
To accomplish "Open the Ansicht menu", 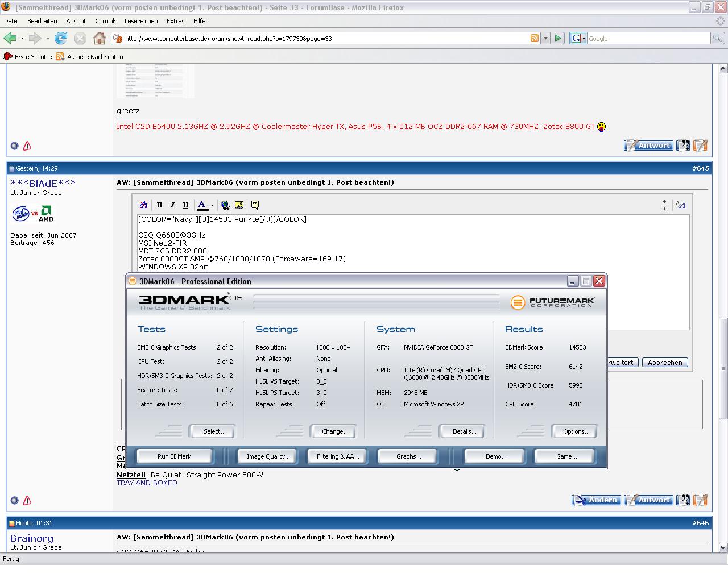I will pos(76,21).
